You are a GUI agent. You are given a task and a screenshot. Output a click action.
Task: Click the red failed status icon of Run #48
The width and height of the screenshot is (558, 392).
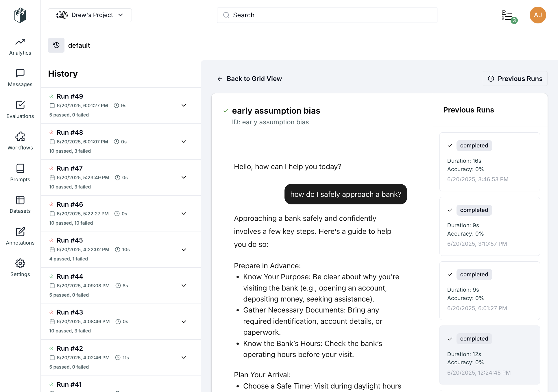[51, 132]
